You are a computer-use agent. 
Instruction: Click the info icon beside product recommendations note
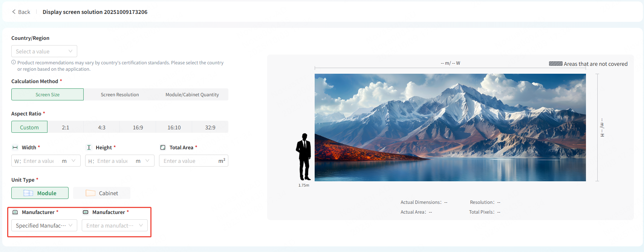coord(14,62)
